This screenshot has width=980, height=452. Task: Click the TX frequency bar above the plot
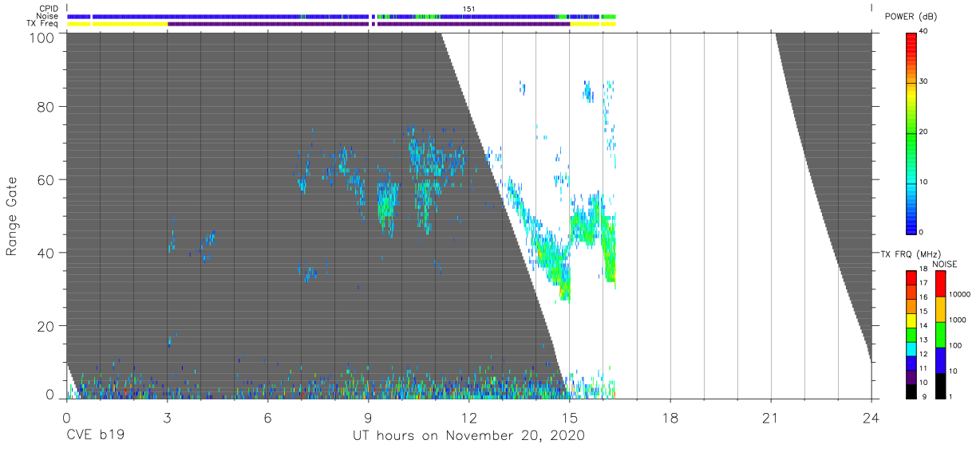342,24
